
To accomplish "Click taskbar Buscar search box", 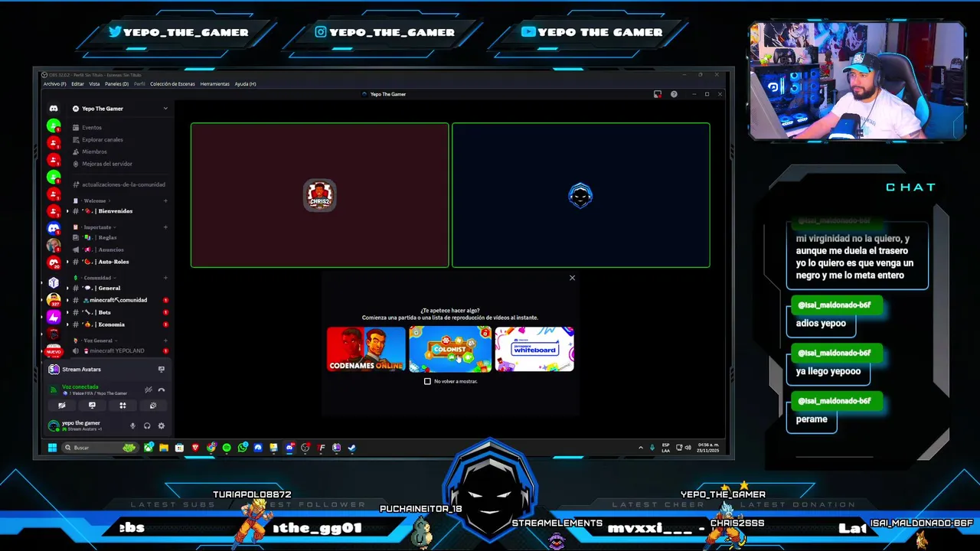I will click(100, 448).
